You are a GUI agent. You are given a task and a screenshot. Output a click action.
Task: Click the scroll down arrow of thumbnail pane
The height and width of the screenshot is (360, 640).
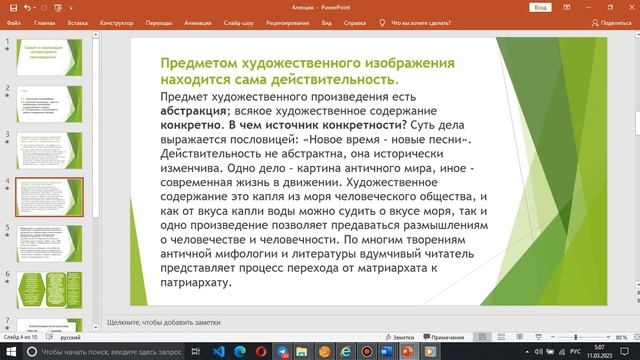(96, 327)
